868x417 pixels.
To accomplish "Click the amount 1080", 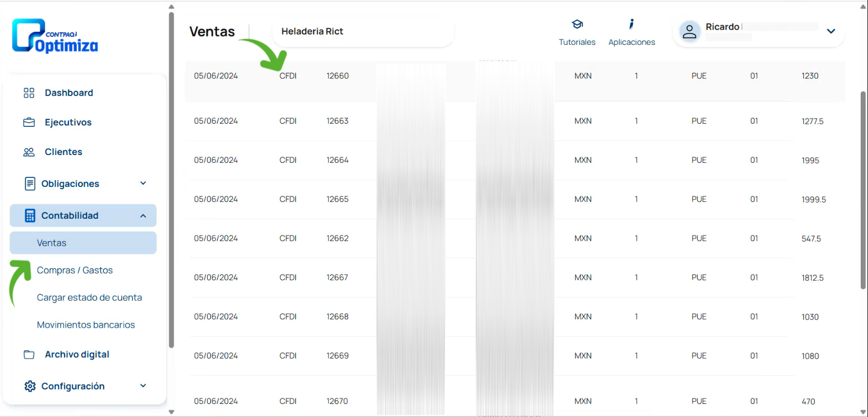I will 810,356.
